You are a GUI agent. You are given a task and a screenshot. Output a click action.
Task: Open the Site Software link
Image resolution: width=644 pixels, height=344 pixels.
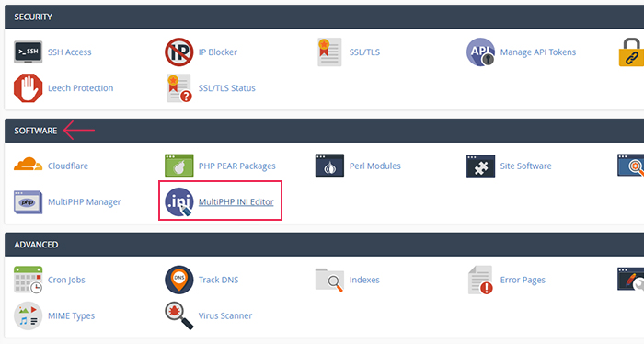[x=525, y=166]
